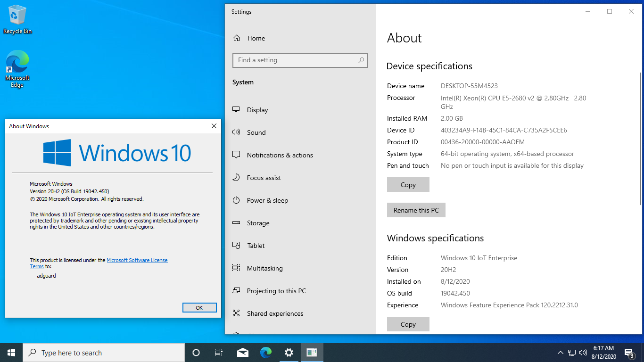Viewport: 644px width, 362px height.
Task: Show hidden system tray icons
Action: (x=561, y=353)
